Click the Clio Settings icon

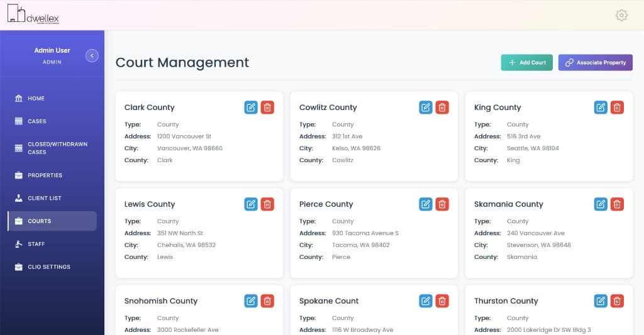[18, 267]
